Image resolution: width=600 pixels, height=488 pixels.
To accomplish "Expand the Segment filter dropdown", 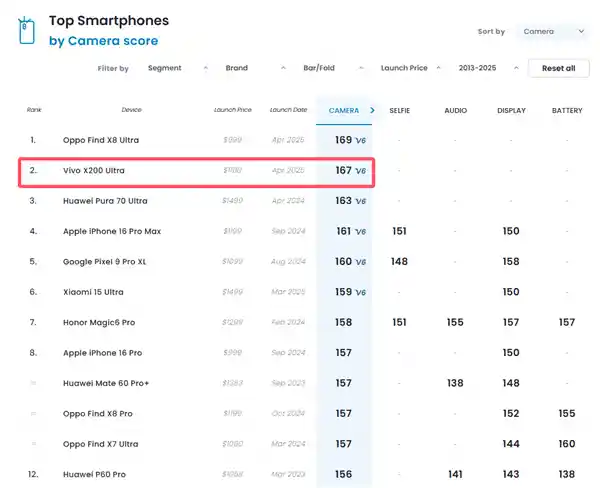I will click(177, 68).
